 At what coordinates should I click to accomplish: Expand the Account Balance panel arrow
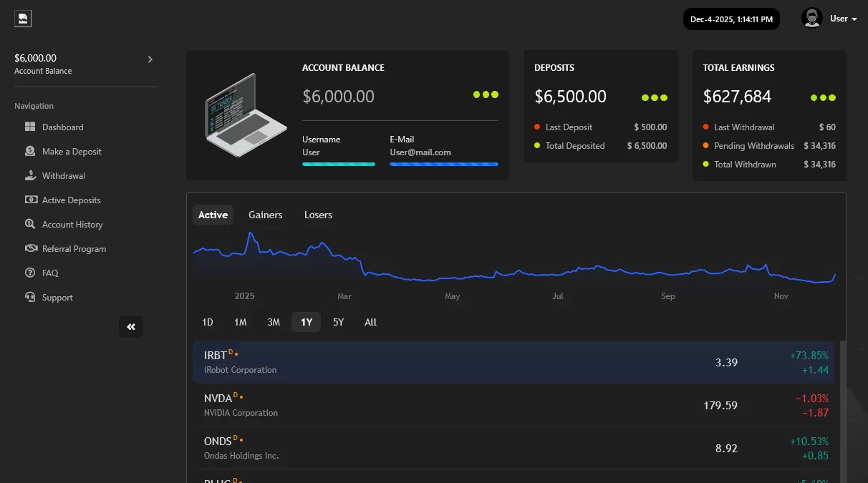150,59
